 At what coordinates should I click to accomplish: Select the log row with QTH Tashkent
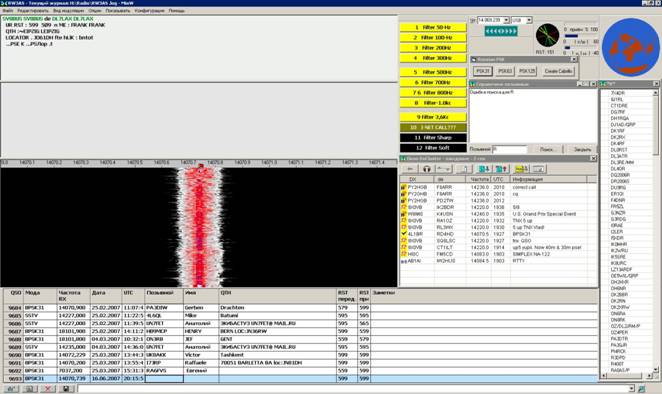301,355
